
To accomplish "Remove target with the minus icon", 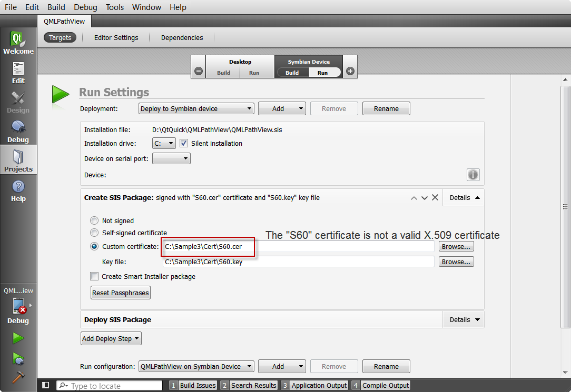I will pyautogui.click(x=199, y=71).
